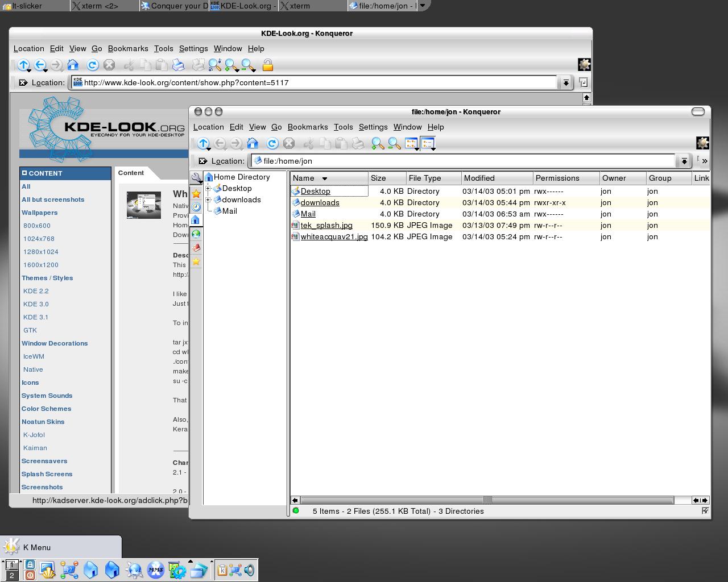Sort files by Modified column header

tap(497, 178)
